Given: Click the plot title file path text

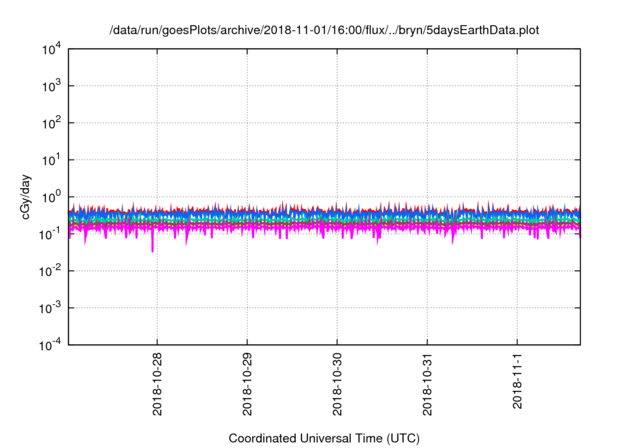Looking at the screenshot, I should point(324,29).
